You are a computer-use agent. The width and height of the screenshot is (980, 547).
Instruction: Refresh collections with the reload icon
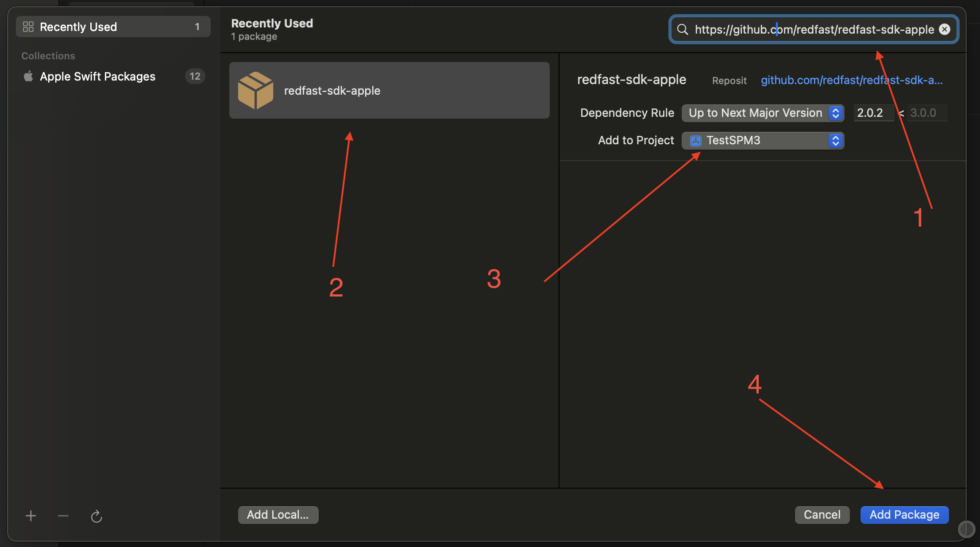click(x=96, y=516)
